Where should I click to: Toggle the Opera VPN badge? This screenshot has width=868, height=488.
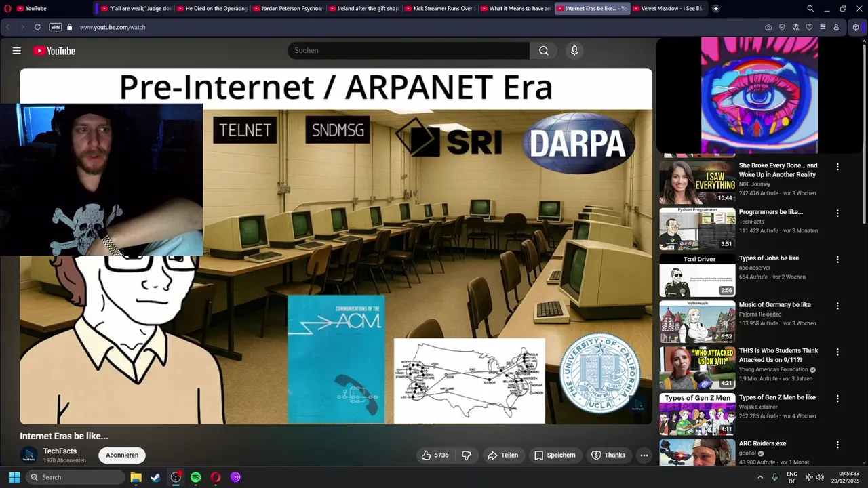[x=56, y=27]
